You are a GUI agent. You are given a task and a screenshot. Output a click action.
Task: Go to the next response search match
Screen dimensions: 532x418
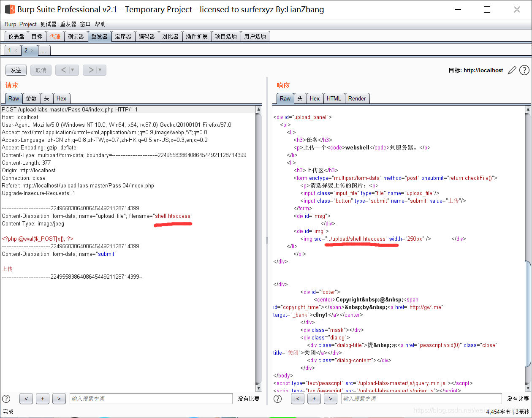[331, 399]
